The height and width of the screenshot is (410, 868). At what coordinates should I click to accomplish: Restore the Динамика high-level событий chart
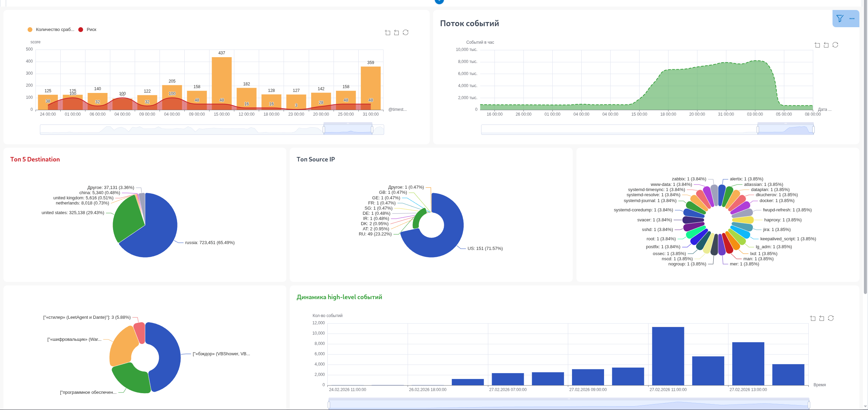(831, 318)
